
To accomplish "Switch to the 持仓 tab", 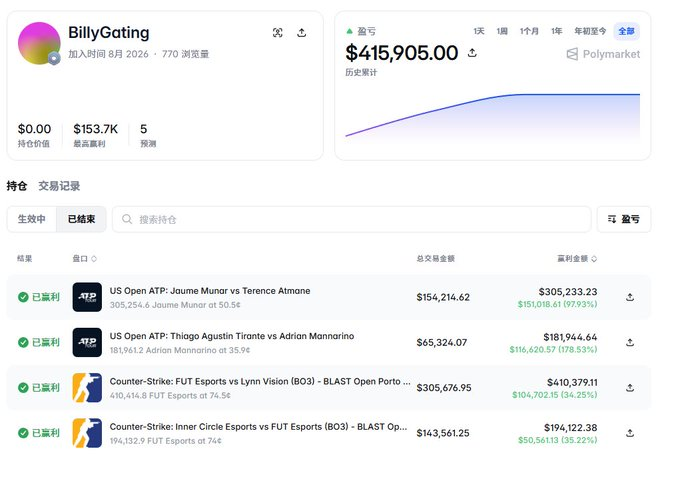I will [17, 186].
